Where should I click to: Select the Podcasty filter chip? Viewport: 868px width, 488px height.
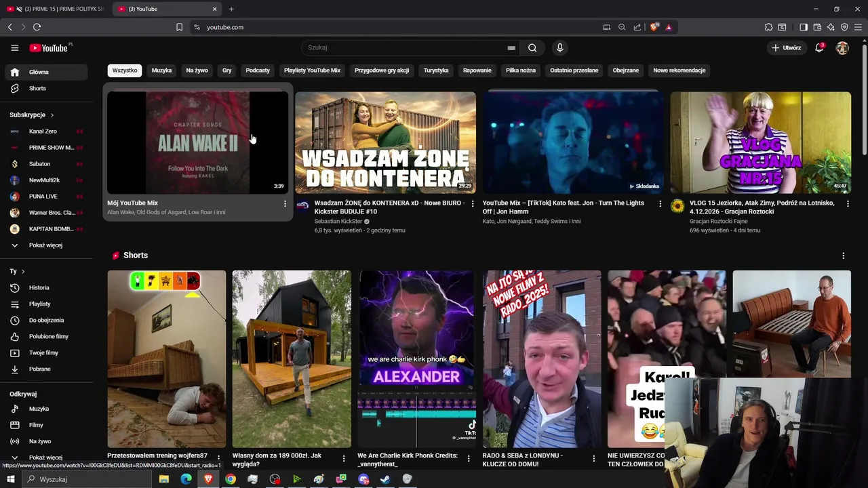[x=258, y=70]
